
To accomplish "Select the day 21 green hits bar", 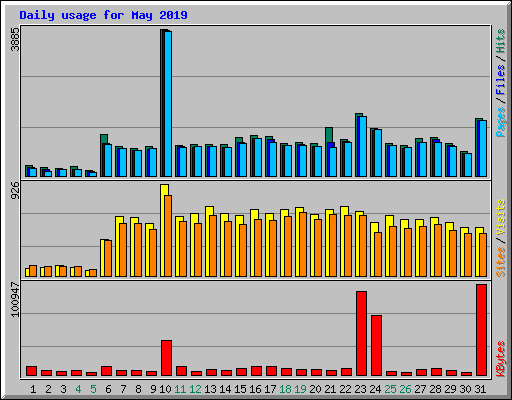I will pos(329,135).
